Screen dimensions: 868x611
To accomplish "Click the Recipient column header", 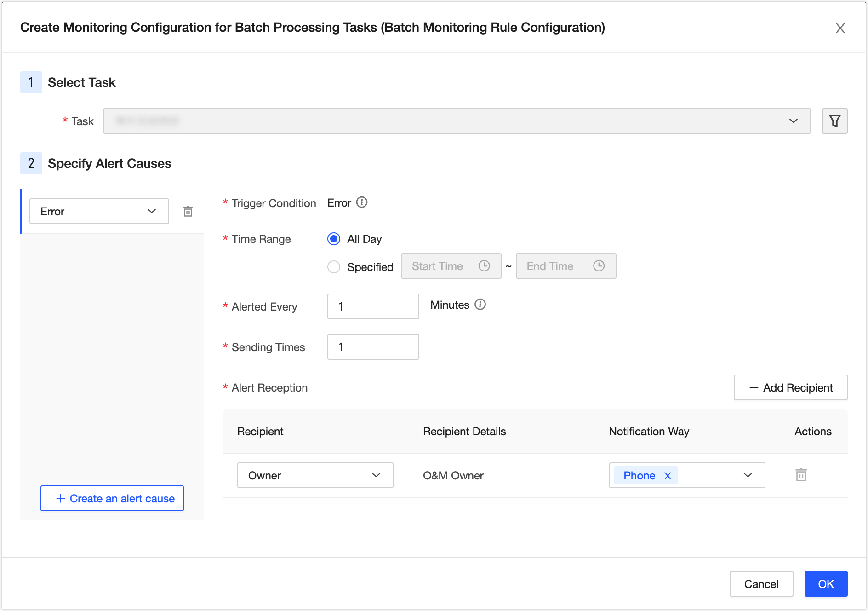I will [x=260, y=432].
